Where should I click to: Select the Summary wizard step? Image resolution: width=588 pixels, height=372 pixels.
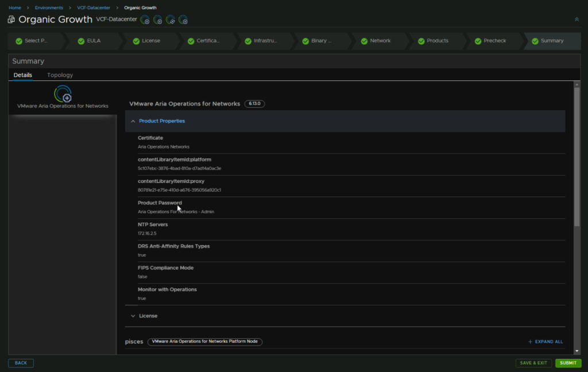(x=552, y=41)
